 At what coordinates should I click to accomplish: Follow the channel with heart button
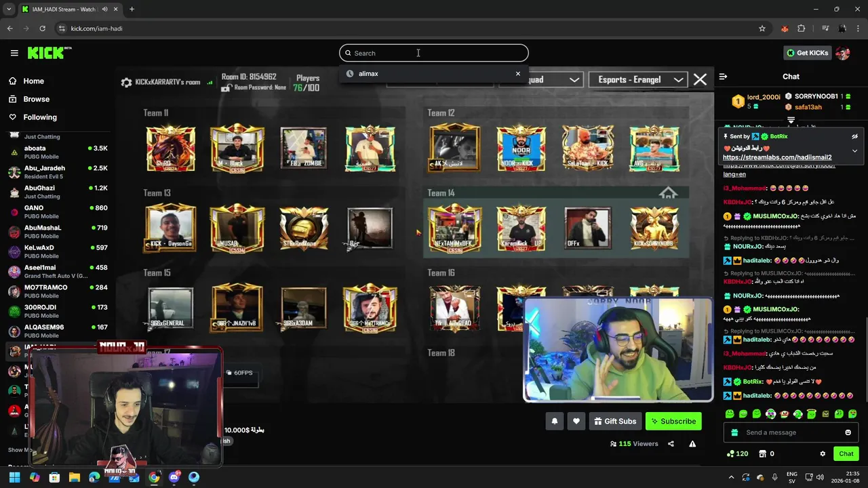click(576, 421)
